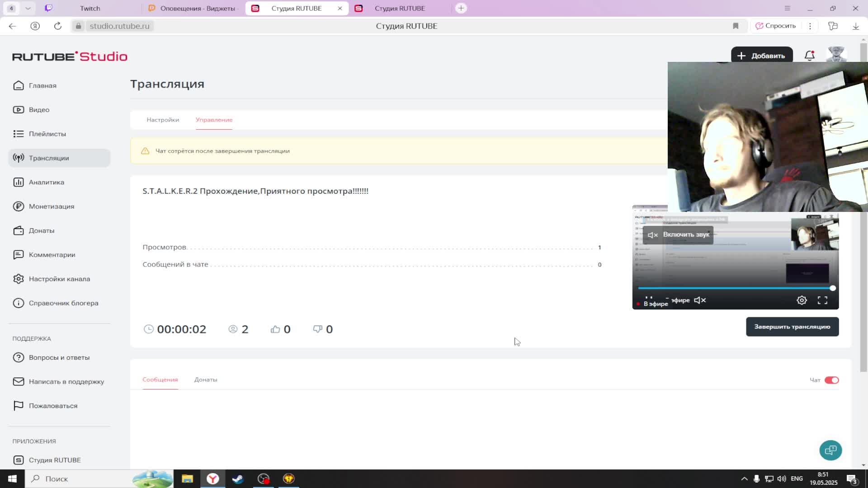Switch to Оповещения - Виджеты browser tab
This screenshot has width=868, height=488.
point(194,8)
